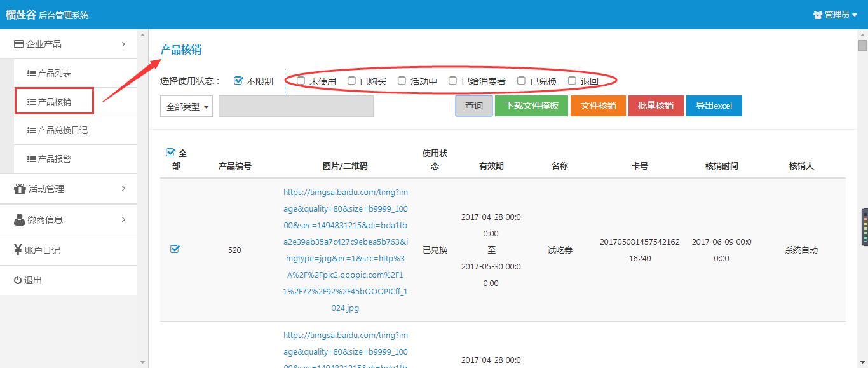Click the 2017-06-09 verification time cell
Screen dimensions: 868x368
pyautogui.click(x=722, y=250)
